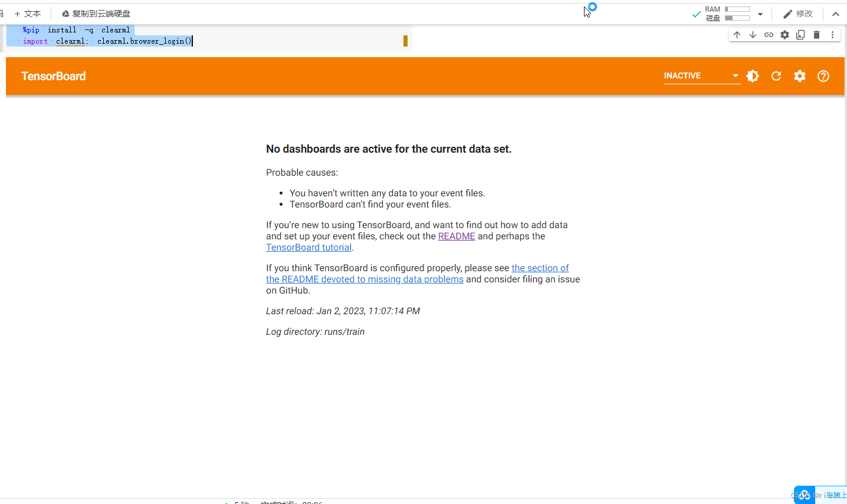Mirror cell in tab icon

[800, 35]
